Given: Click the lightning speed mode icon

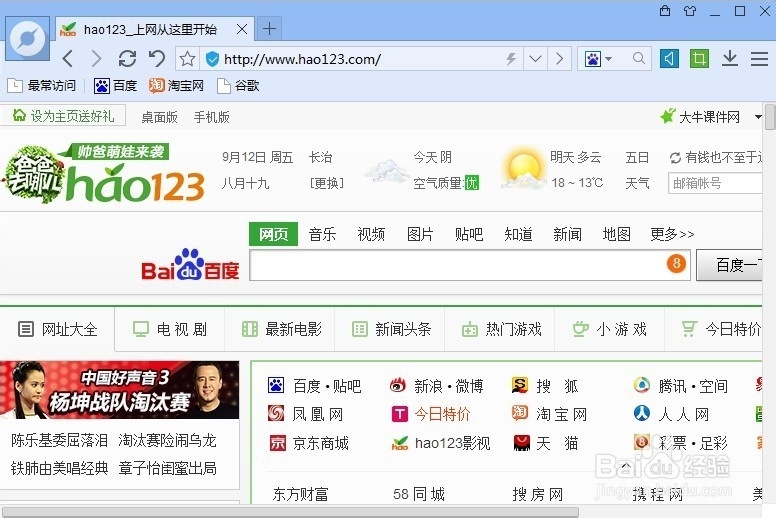Looking at the screenshot, I should [x=511, y=59].
